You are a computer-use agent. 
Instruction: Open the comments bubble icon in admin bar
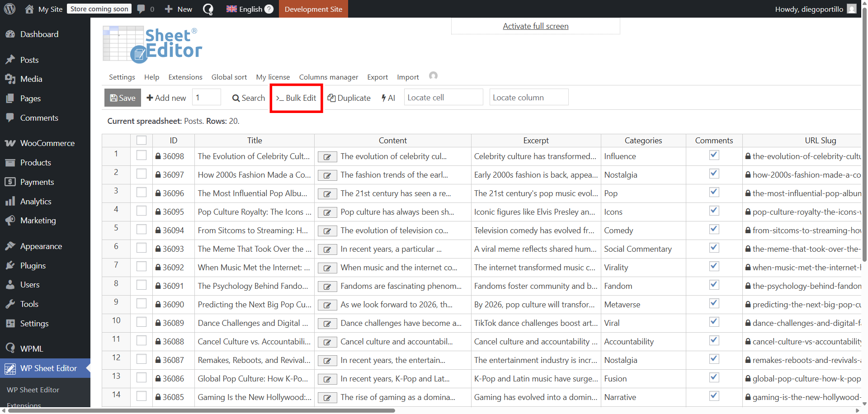142,9
